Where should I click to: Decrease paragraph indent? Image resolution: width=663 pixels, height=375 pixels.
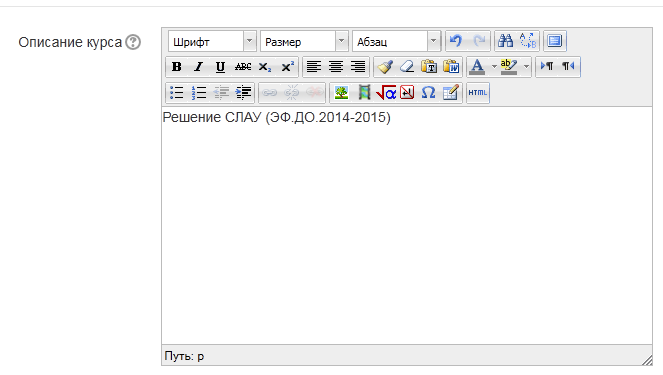(221, 93)
